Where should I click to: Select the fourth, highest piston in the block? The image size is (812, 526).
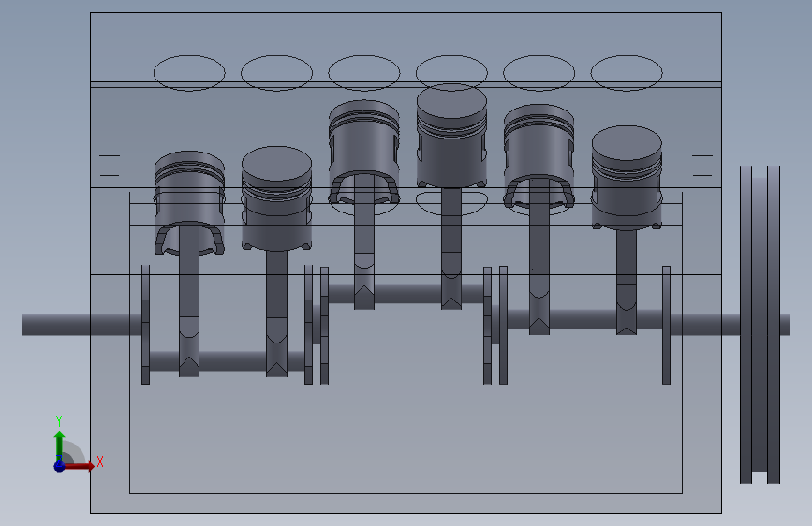451,136
